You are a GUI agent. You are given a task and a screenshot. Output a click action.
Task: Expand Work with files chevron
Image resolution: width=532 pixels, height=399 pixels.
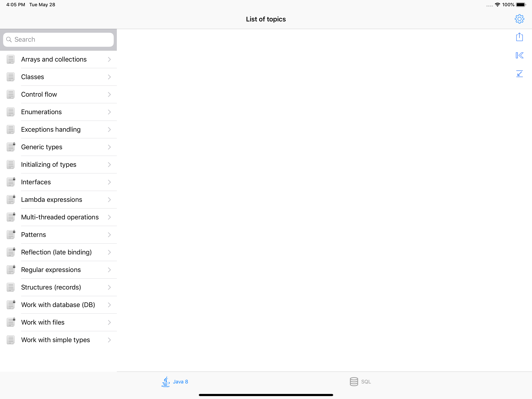coord(109,322)
